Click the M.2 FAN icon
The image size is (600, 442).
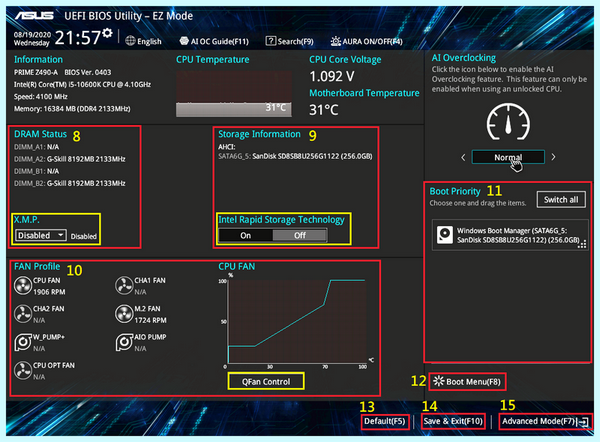[x=124, y=314]
